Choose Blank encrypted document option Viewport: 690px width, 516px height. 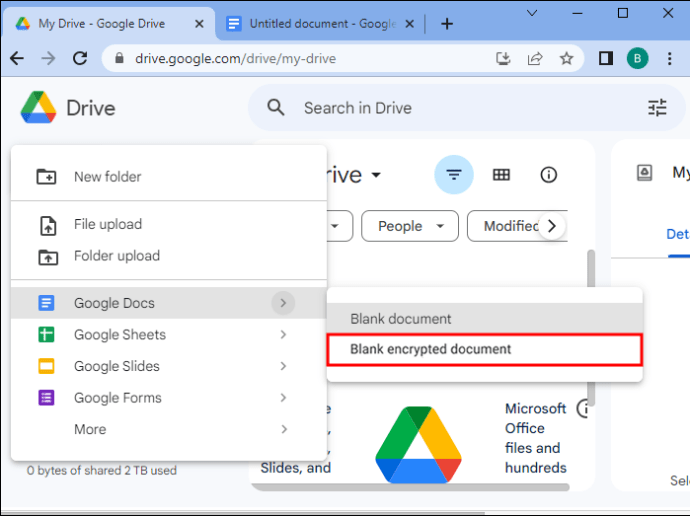(484, 349)
